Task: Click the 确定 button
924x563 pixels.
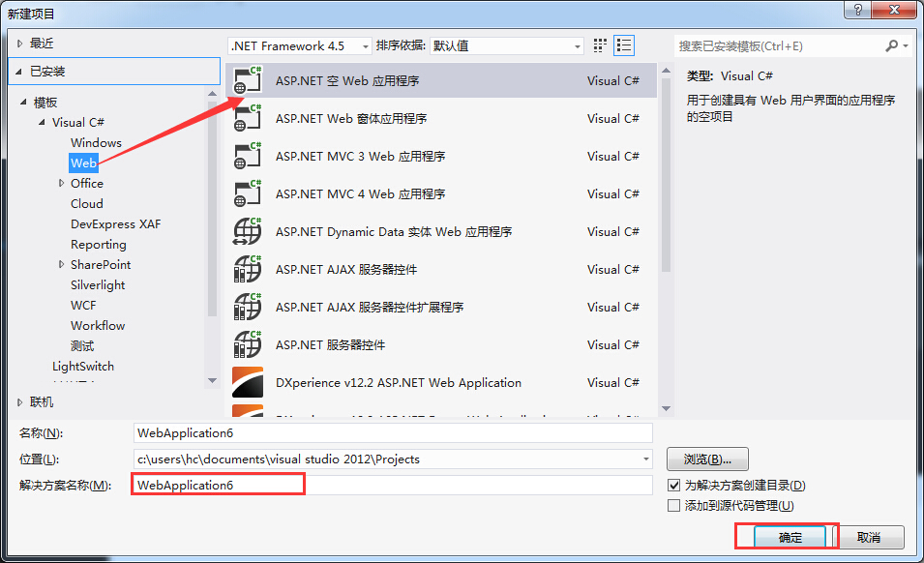Action: tap(790, 537)
